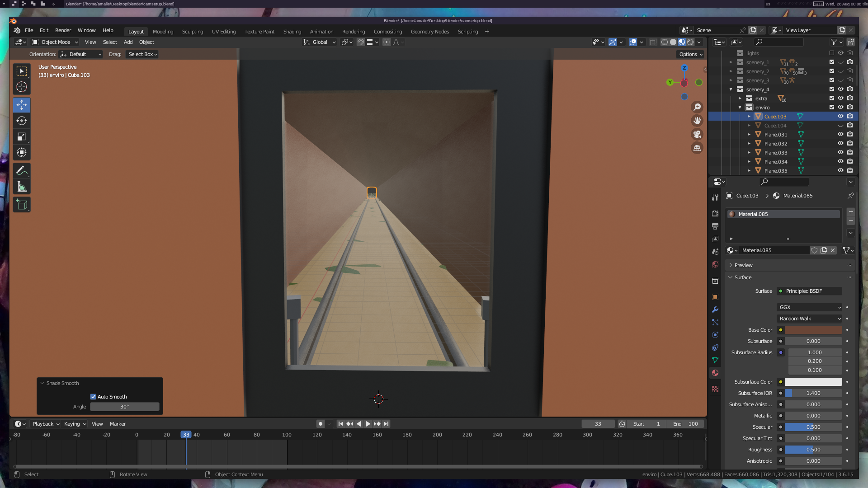
Task: Select the Move tool in toolbar
Action: point(21,105)
